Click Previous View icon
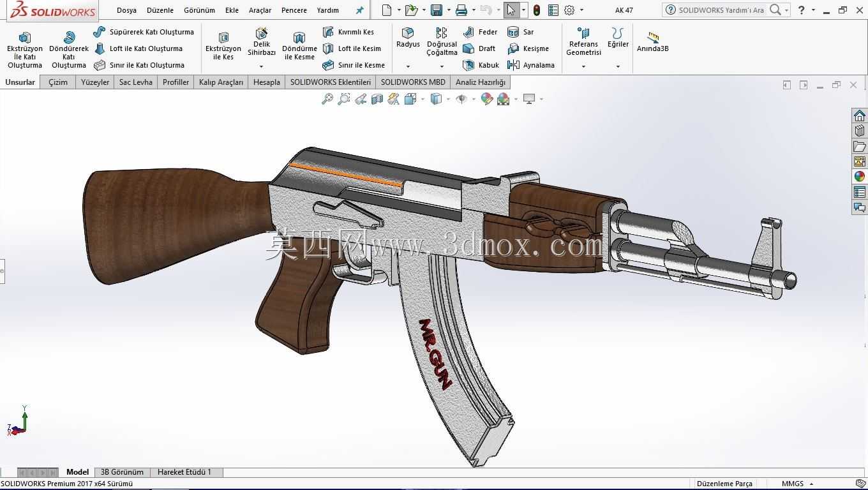The width and height of the screenshot is (868, 490). coord(361,99)
